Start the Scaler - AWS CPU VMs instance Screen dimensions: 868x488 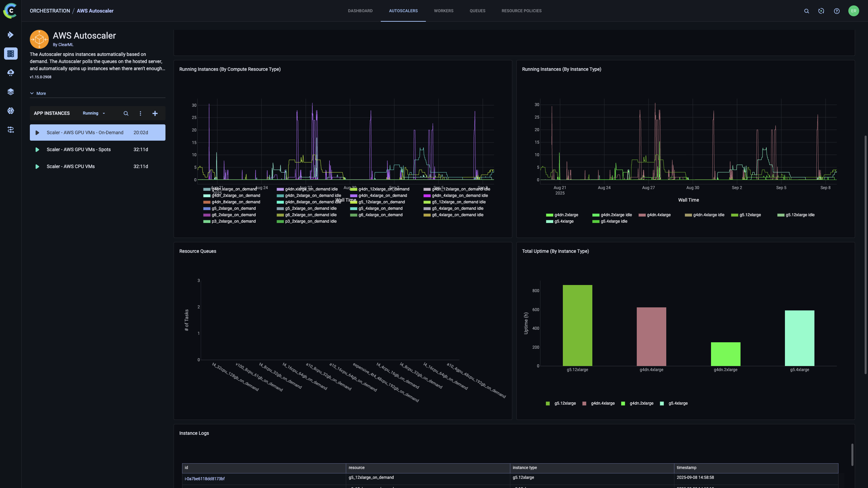coord(37,166)
